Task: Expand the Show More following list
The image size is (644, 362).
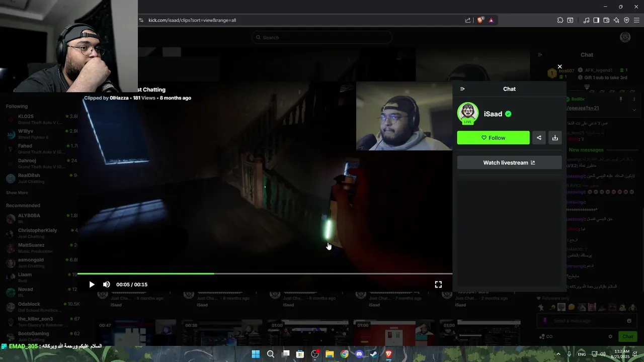Action: click(17, 193)
